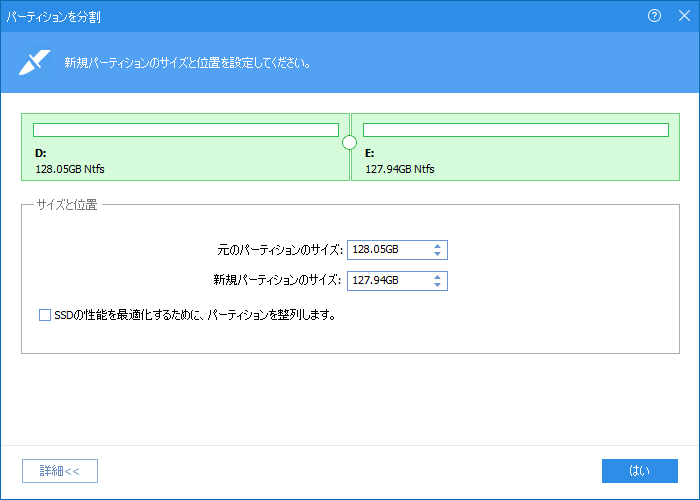This screenshot has height=500, width=700.
Task: Confirm with the はい button
Action: click(x=640, y=471)
